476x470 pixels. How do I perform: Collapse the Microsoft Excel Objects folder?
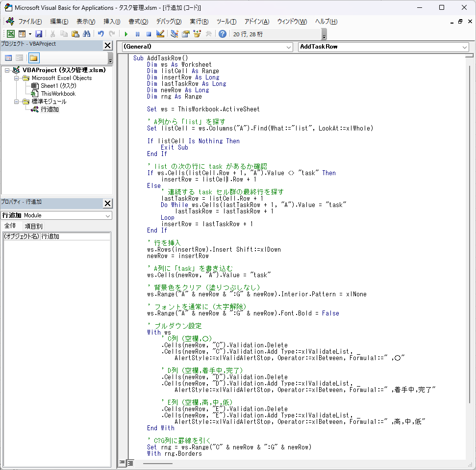16,78
